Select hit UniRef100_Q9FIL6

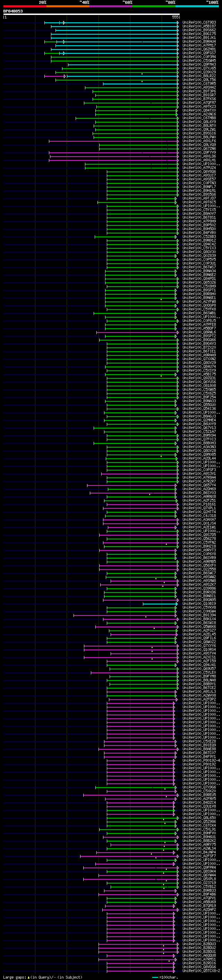199,638
